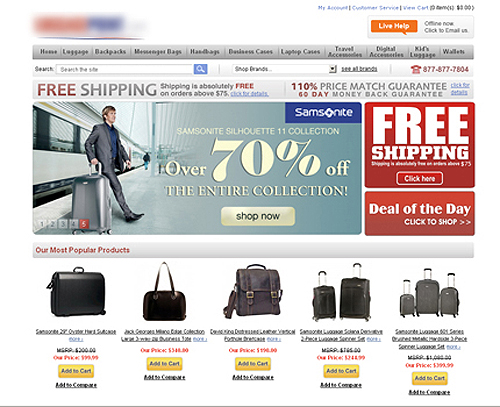Click the site logo in header
Screen dimensions: 500x407
pos(89,26)
